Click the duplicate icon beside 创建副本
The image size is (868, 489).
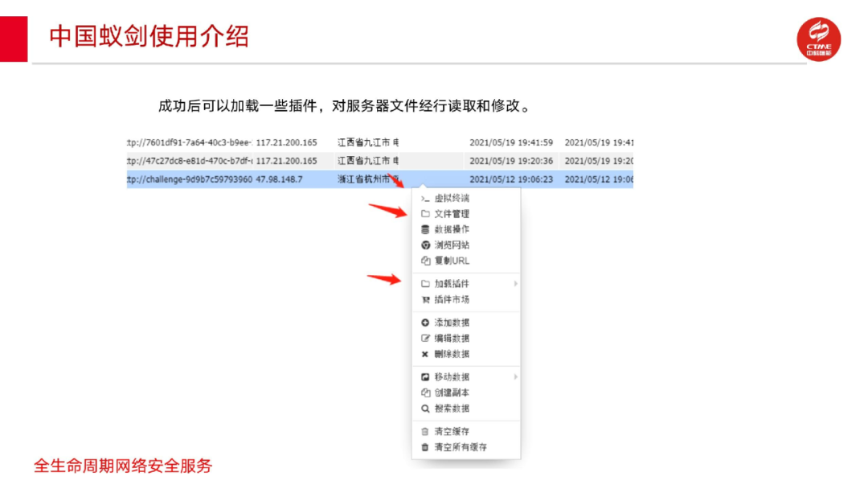click(x=425, y=392)
